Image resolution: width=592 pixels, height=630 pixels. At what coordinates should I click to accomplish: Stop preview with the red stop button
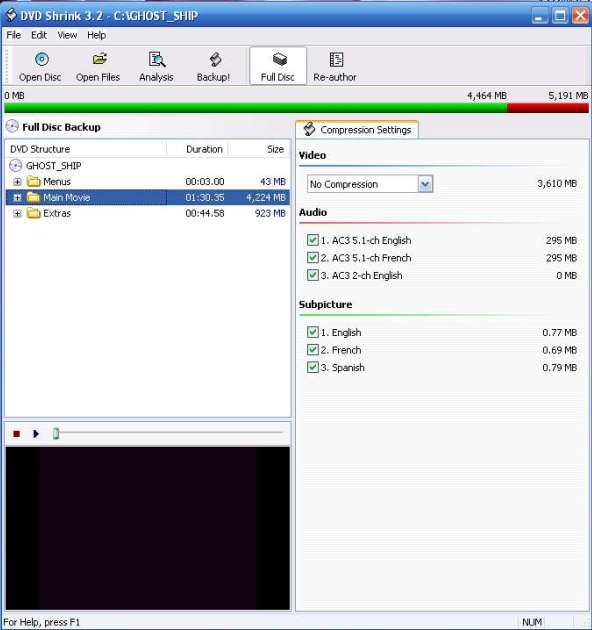[16, 434]
